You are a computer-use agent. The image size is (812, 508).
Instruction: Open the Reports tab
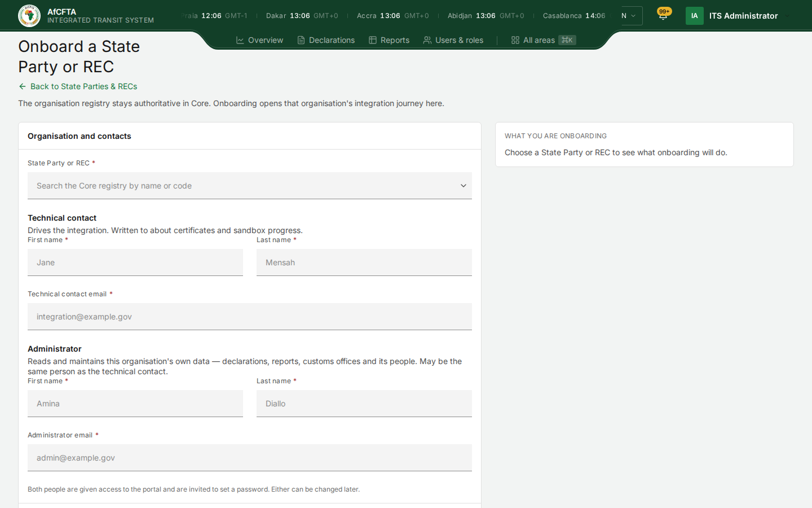pos(389,40)
